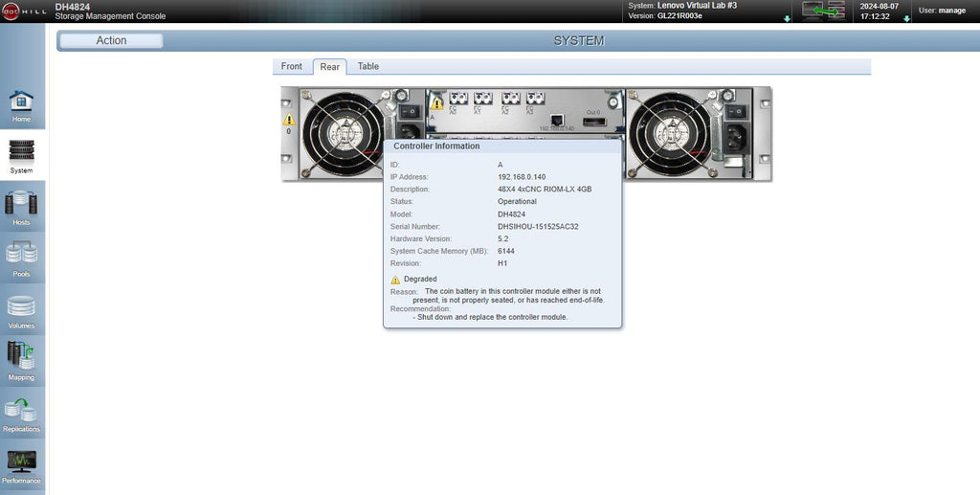This screenshot has width=980, height=495.
Task: Select FC port A2 on controller
Action: coord(511,98)
